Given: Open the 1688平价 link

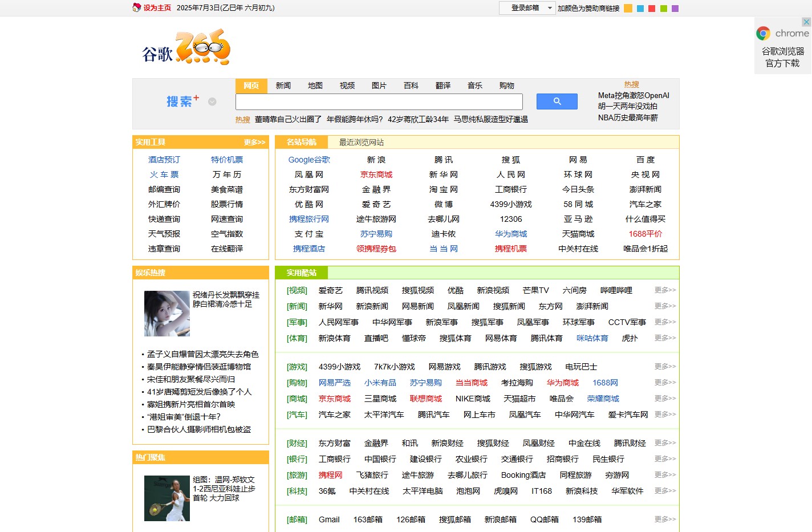Looking at the screenshot, I should tap(645, 234).
